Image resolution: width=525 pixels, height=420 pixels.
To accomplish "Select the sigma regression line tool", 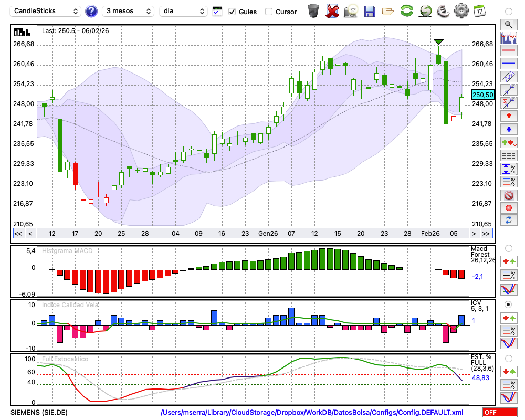I will pos(509,102).
